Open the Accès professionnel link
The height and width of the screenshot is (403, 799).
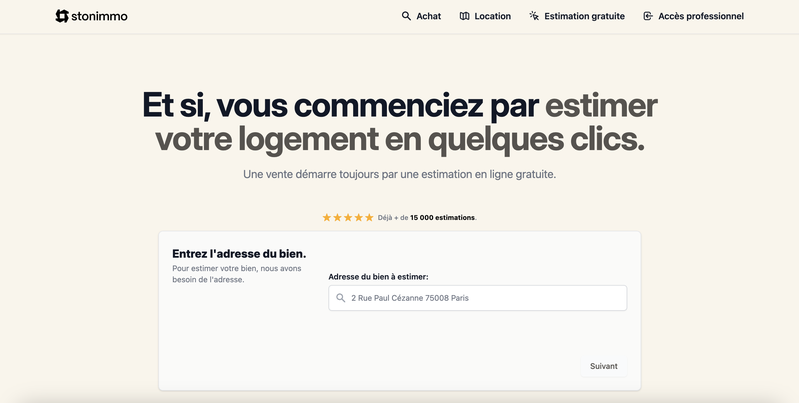point(700,16)
